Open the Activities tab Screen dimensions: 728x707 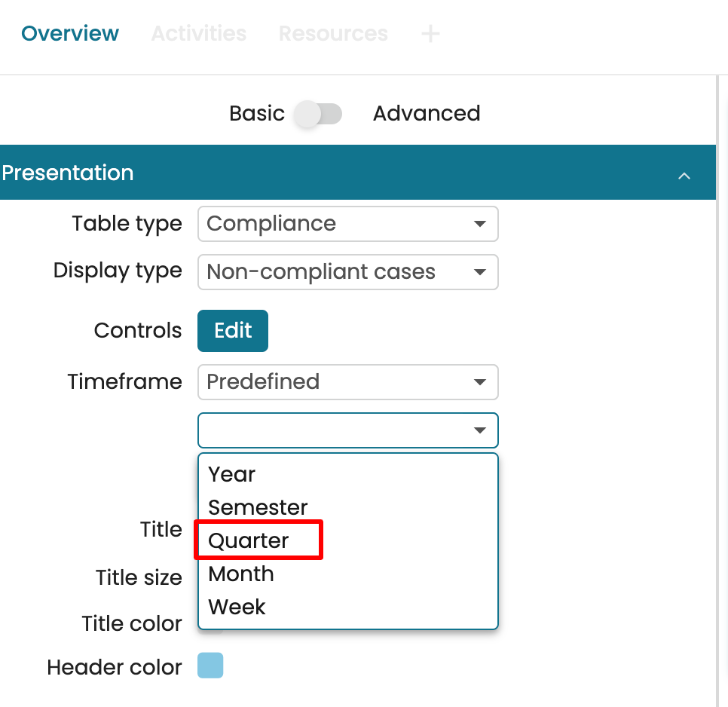(x=199, y=34)
